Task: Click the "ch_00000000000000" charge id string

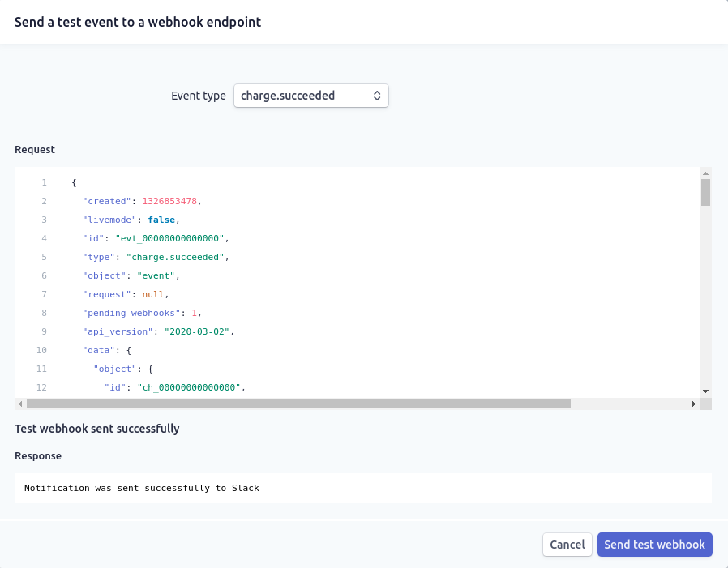Action: [x=190, y=387]
